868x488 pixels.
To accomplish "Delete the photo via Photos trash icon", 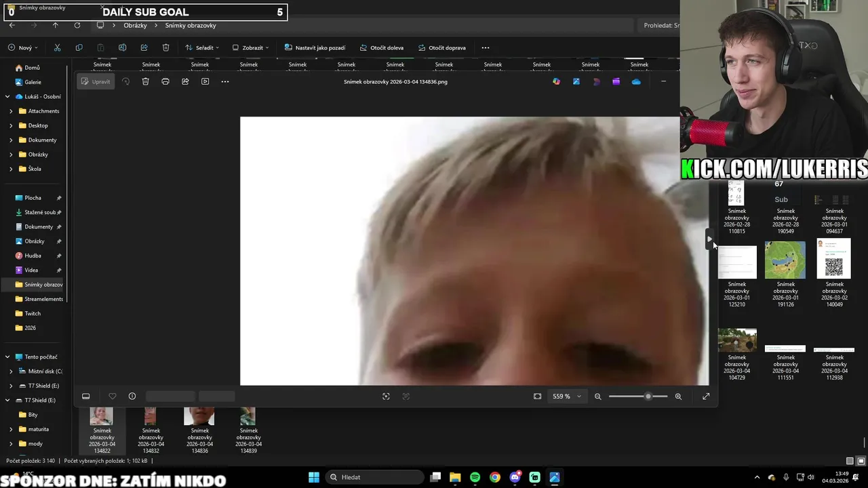I will point(145,81).
